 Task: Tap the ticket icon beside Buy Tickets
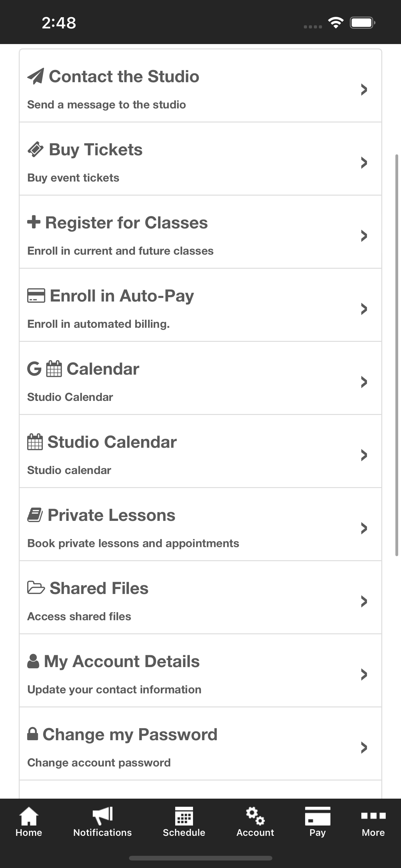click(35, 150)
